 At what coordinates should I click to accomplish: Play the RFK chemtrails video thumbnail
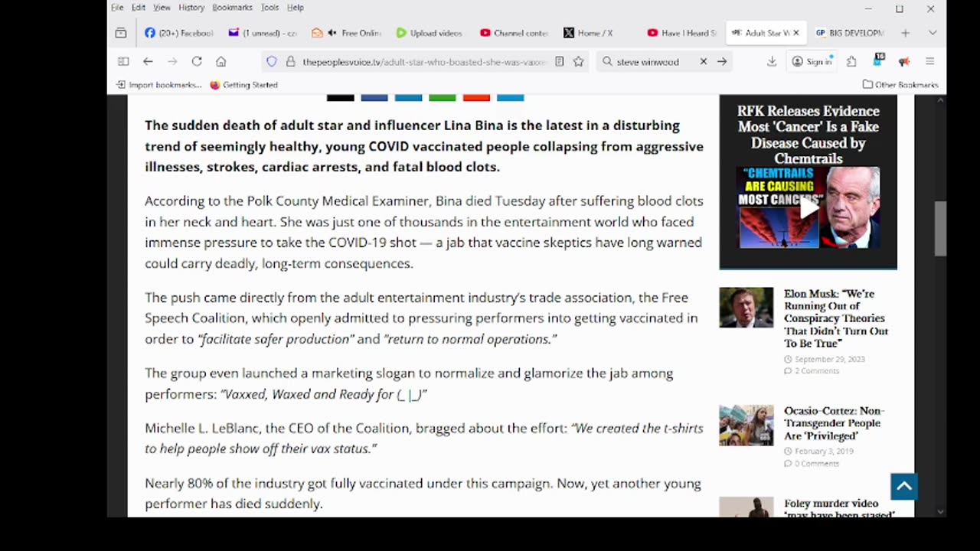point(809,207)
